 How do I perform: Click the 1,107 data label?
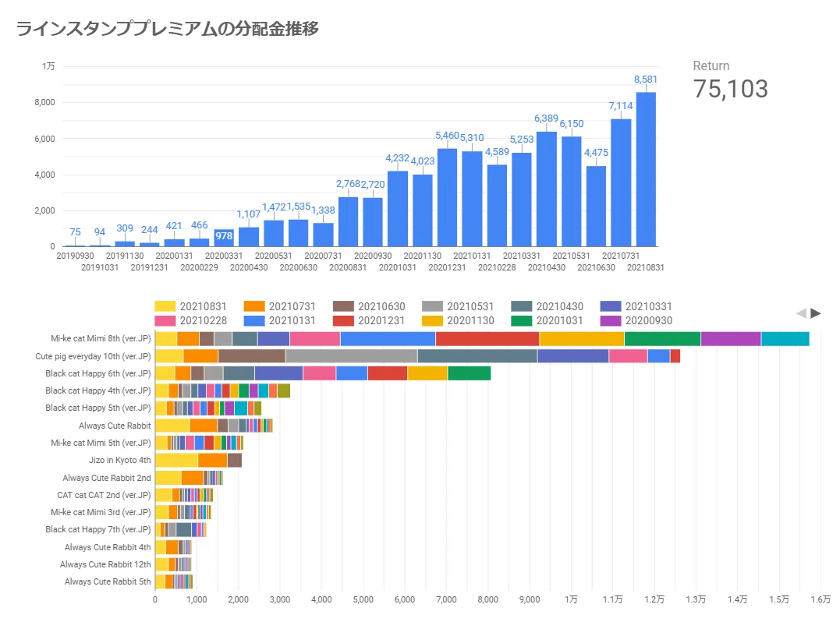point(249,214)
